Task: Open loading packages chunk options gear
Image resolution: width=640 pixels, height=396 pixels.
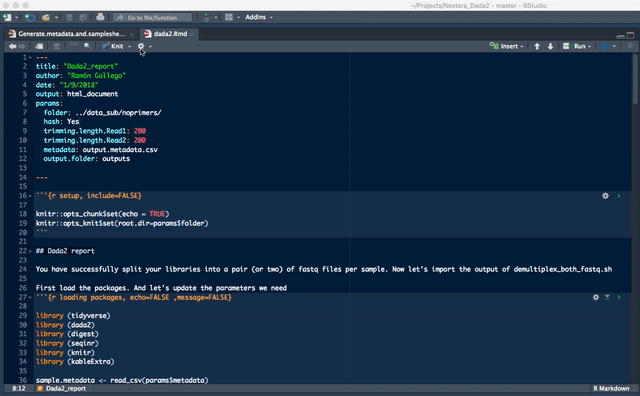Action: click(x=596, y=298)
